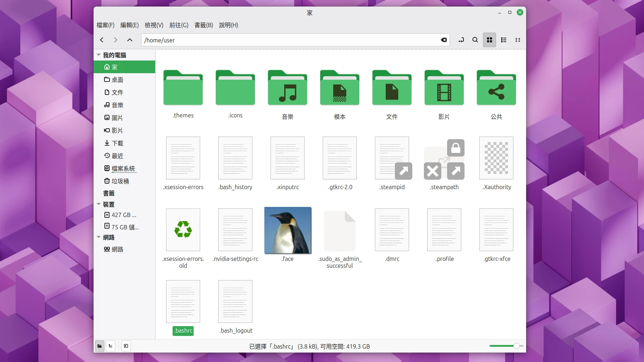This screenshot has height=362, width=644.
Task: Adjust the icon zoom slider
Action: (516, 346)
